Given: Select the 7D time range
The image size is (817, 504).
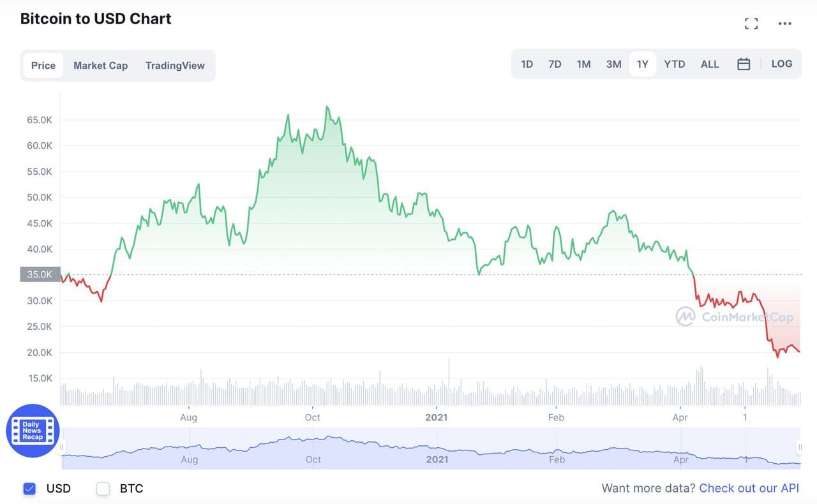Looking at the screenshot, I should pyautogui.click(x=555, y=64).
